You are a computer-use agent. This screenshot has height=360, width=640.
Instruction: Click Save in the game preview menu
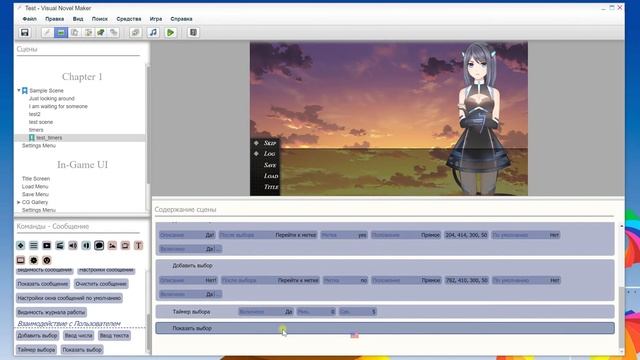click(x=270, y=165)
